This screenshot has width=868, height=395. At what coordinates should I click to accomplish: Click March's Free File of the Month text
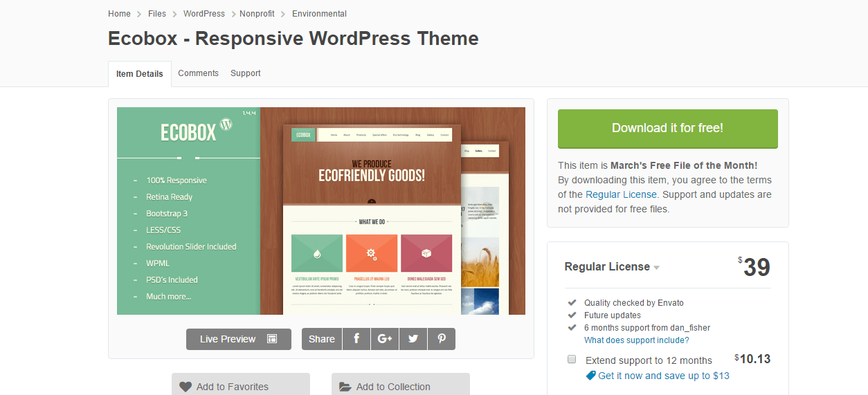click(684, 165)
